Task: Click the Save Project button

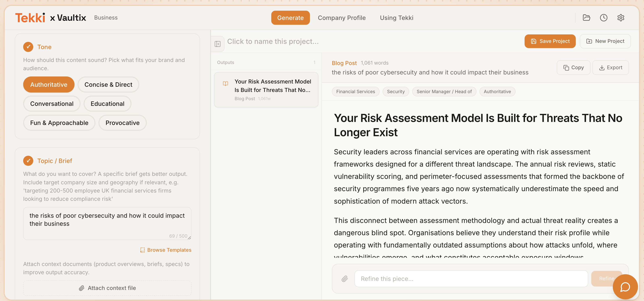Action: (550, 41)
